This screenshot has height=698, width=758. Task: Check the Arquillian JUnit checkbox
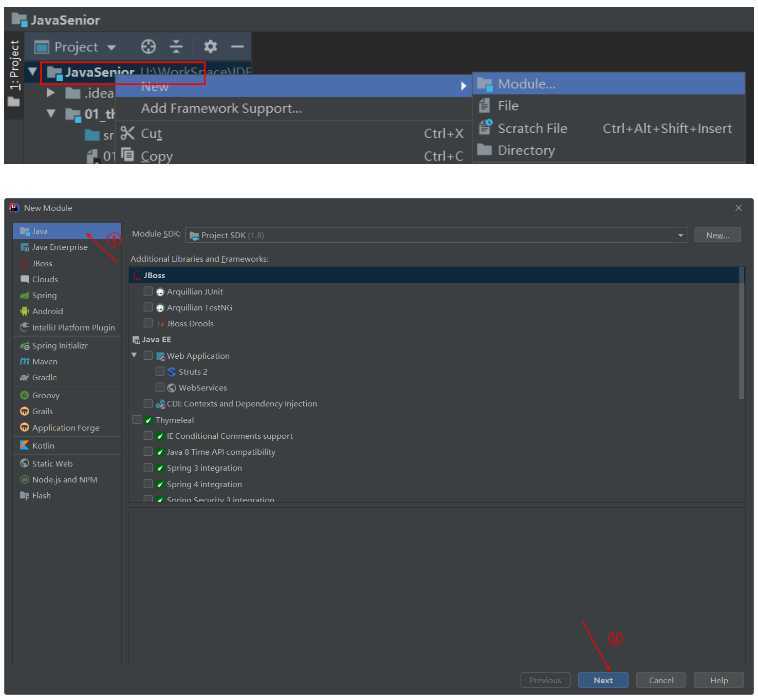tap(148, 291)
